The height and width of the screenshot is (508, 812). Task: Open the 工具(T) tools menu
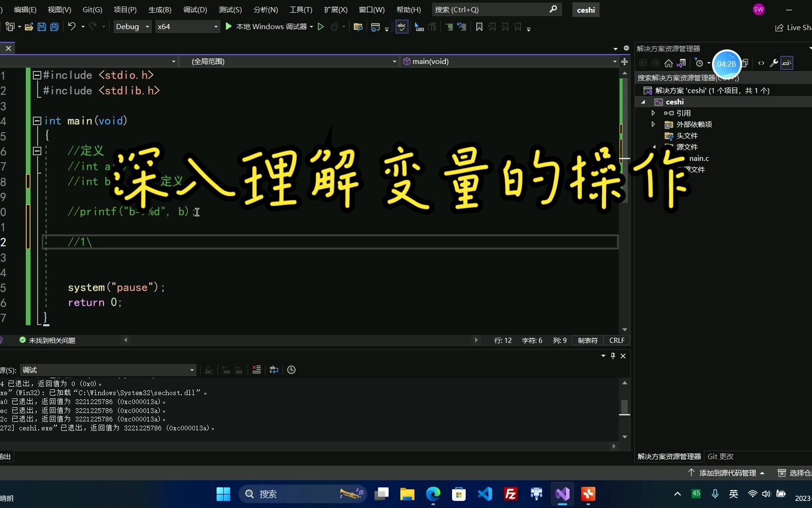coord(301,9)
